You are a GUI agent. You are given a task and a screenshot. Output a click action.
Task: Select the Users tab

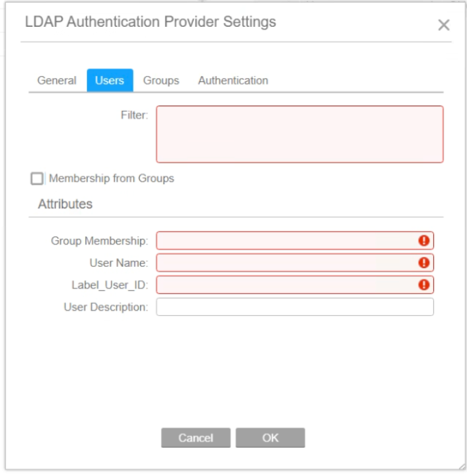pyautogui.click(x=110, y=81)
